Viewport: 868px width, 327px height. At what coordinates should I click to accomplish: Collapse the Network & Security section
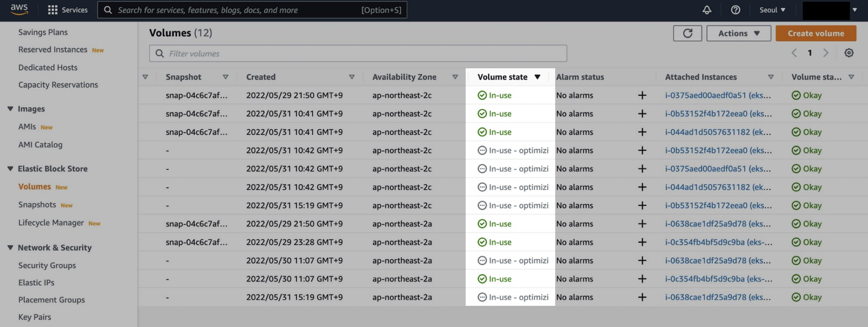(x=10, y=247)
